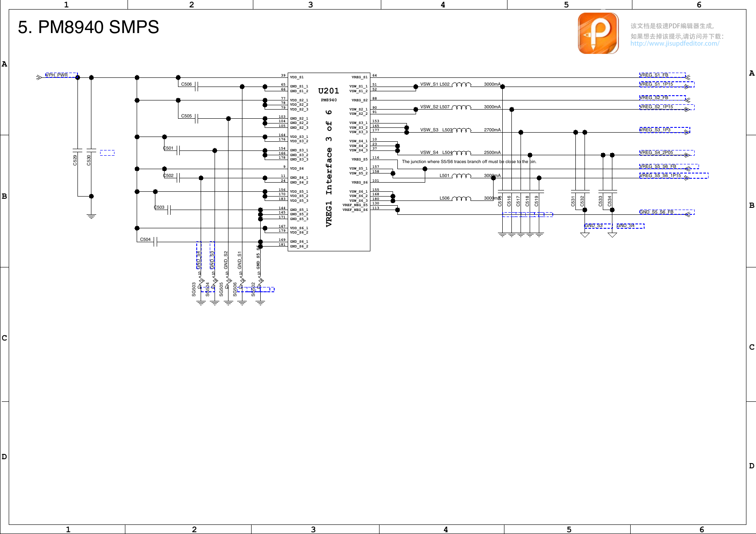Click the VSW_S1 L502 inductor label
The image size is (756, 534).
(x=435, y=84)
